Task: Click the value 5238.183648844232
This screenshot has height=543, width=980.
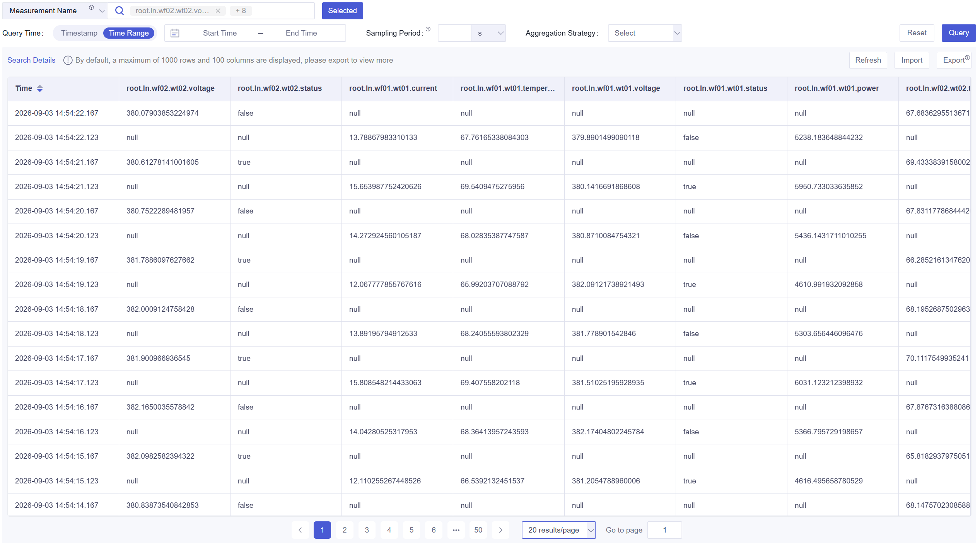Action: point(828,138)
